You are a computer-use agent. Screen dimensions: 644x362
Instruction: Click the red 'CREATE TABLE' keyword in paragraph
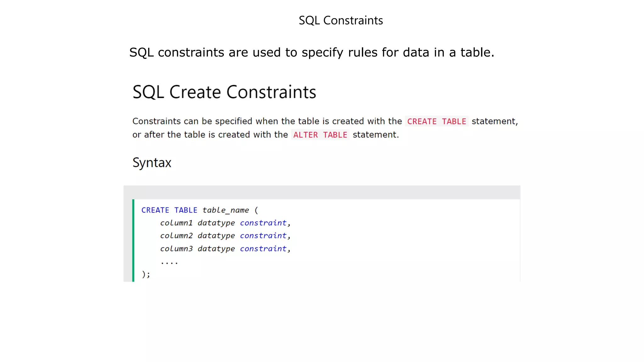point(436,121)
